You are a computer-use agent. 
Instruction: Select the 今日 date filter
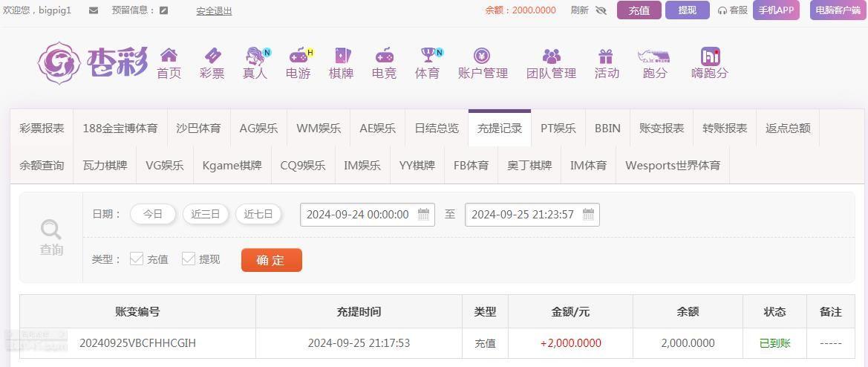[153, 214]
